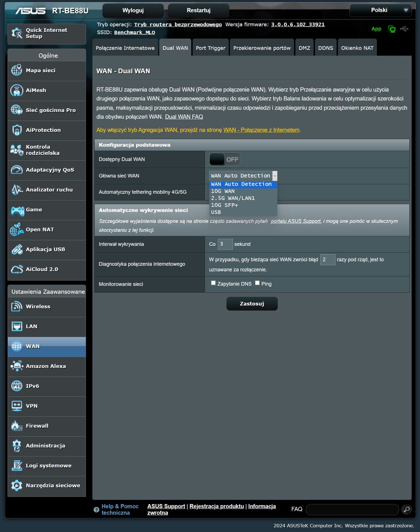Click the Interwał wykrywania seconds field
This screenshot has height=532, width=420.
coord(225,244)
